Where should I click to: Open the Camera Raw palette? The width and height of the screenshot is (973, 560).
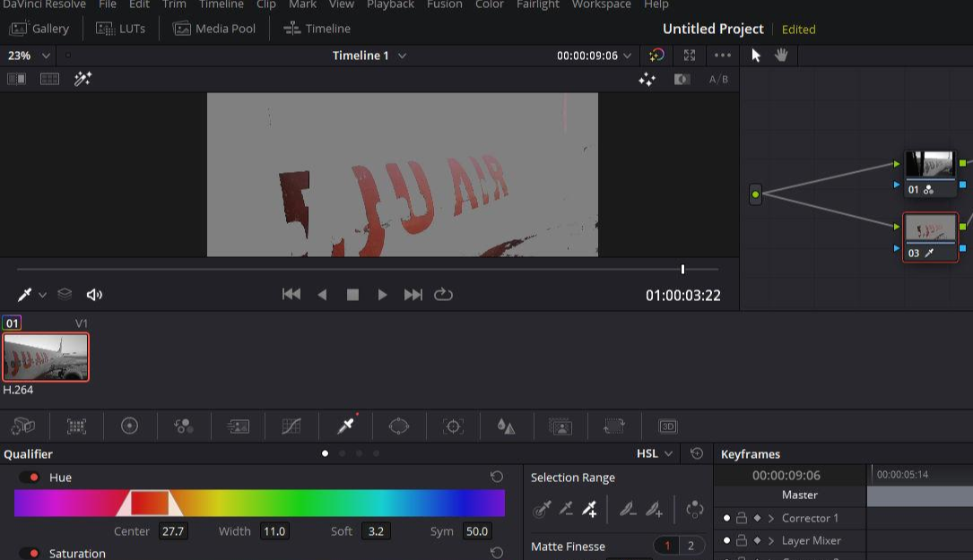(x=23, y=426)
